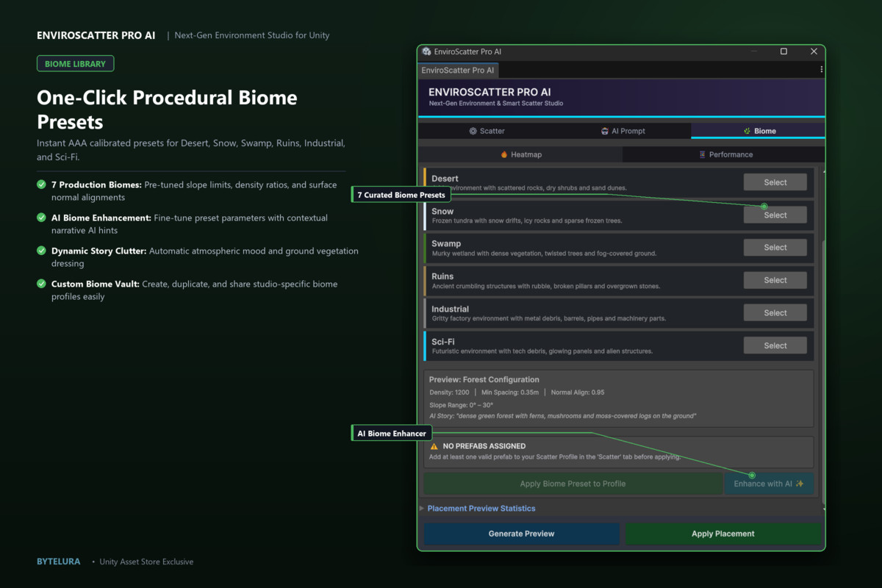Click Apply Biome Preset to Profile

(x=573, y=484)
